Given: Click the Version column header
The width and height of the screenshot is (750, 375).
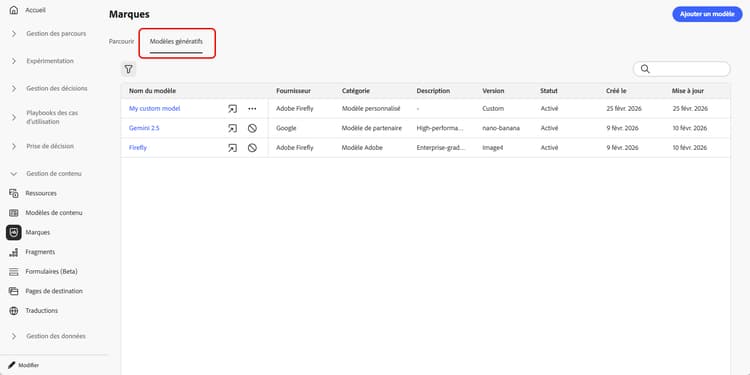Looking at the screenshot, I should pos(493,91).
